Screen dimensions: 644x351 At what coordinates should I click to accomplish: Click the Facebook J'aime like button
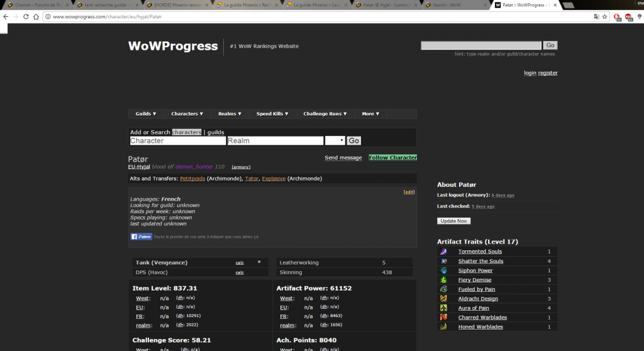pyautogui.click(x=142, y=237)
